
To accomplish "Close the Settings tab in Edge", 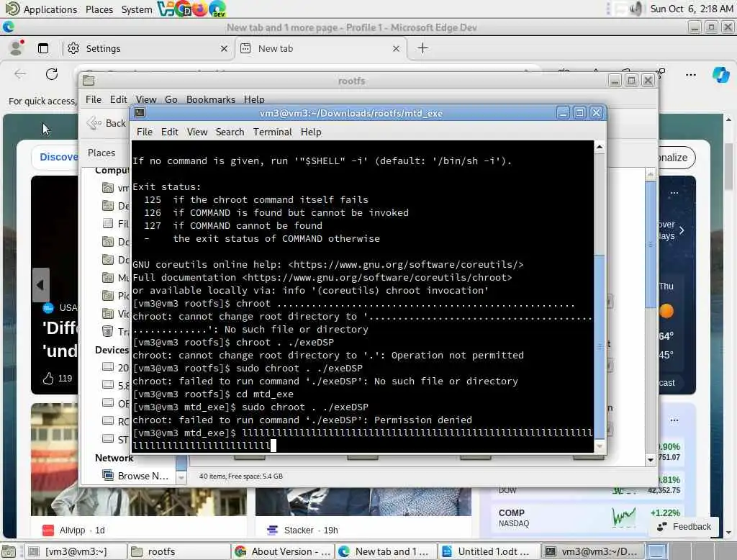I will click(x=225, y=48).
